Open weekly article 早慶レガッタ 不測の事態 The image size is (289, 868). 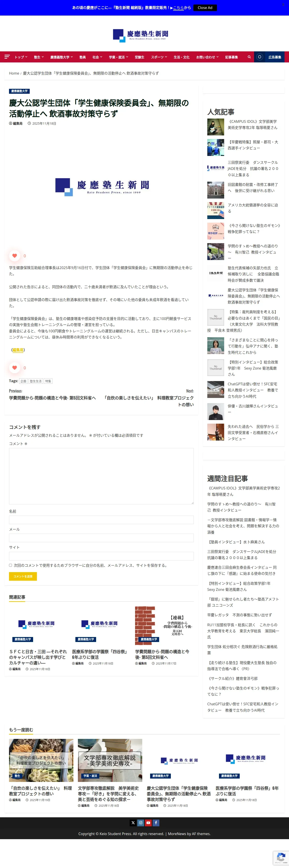(x=239, y=615)
